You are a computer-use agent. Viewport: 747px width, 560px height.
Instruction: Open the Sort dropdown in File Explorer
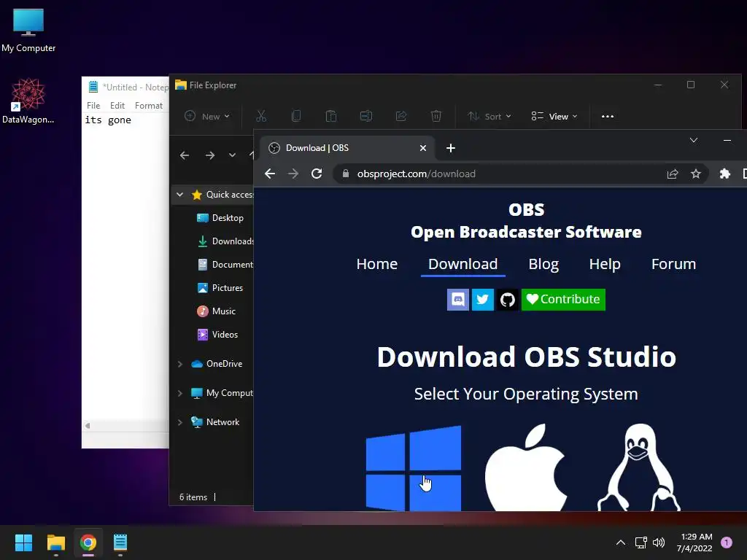point(489,116)
